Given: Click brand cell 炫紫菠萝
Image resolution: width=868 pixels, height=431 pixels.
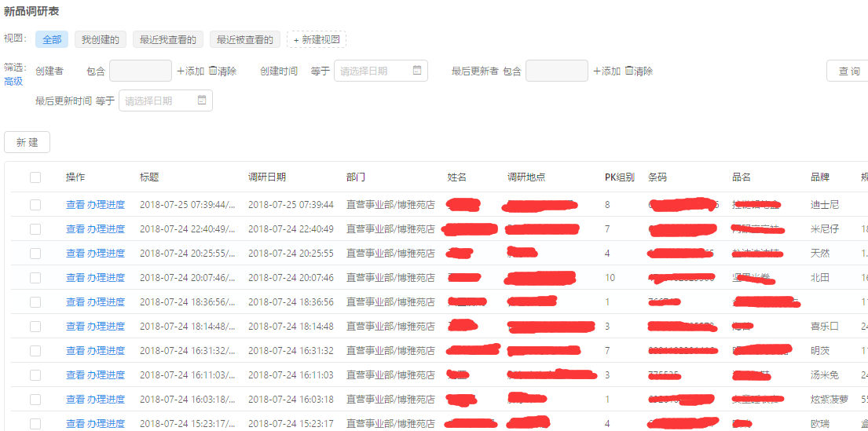Looking at the screenshot, I should tap(830, 400).
